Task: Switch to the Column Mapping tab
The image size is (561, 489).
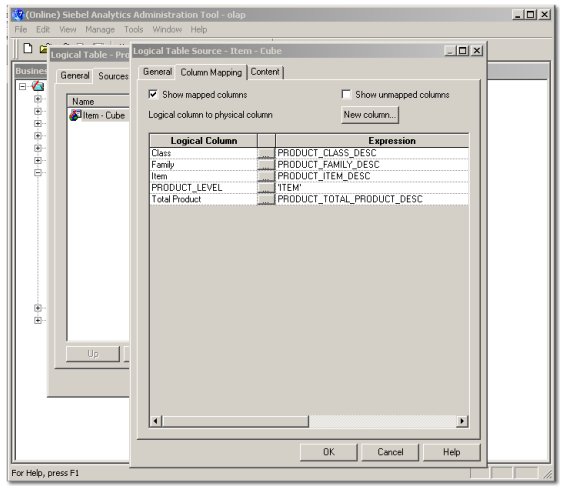Action: (211, 72)
